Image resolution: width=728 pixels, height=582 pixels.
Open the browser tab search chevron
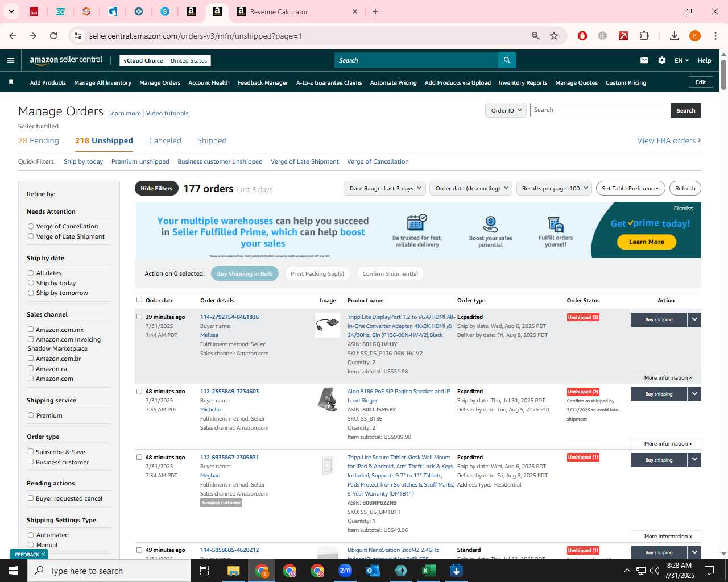pos(11,11)
